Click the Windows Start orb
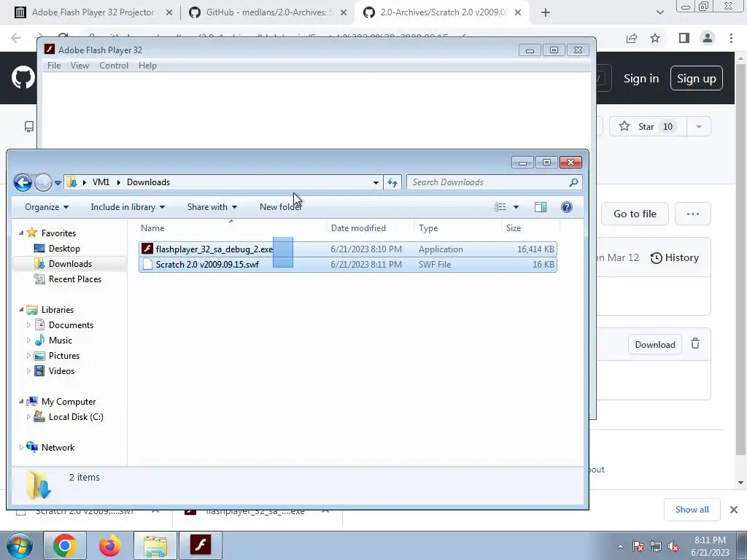 click(x=20, y=545)
